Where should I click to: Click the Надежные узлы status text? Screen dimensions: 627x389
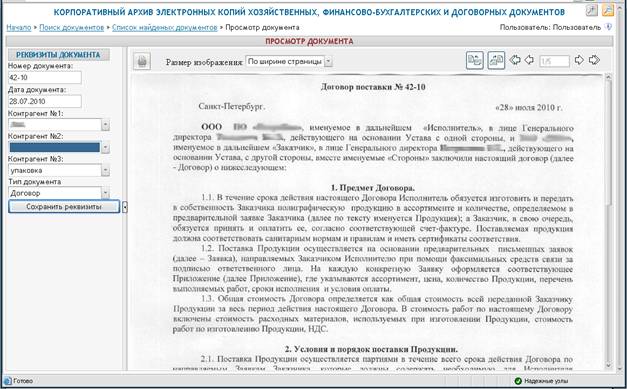(546, 381)
